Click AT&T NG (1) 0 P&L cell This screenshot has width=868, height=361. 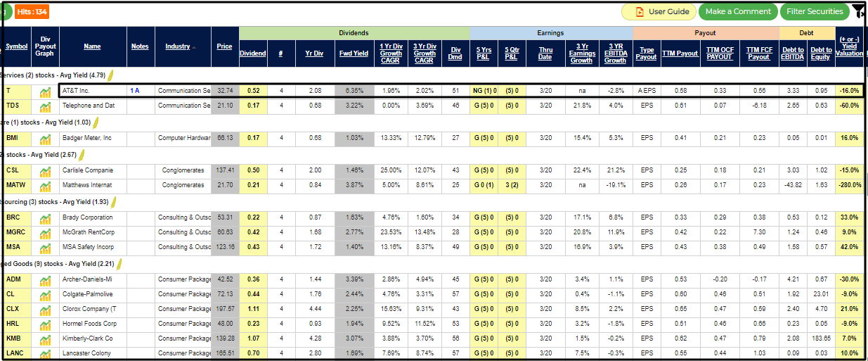click(x=485, y=91)
